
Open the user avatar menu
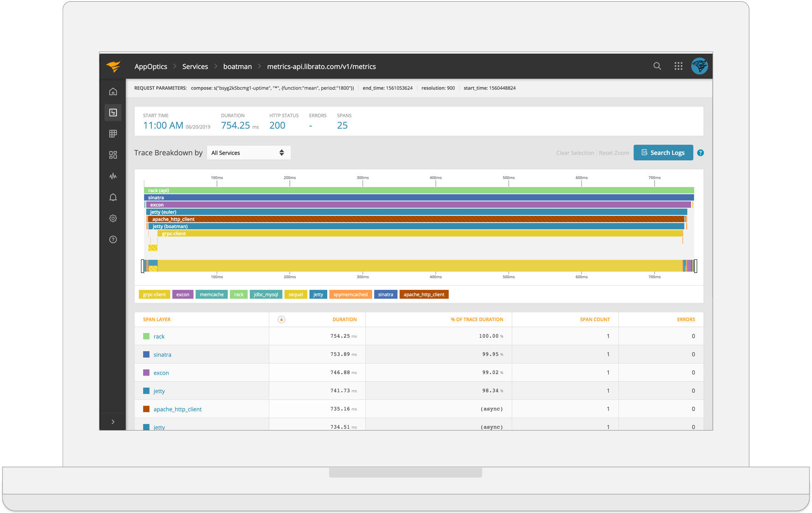pos(700,66)
